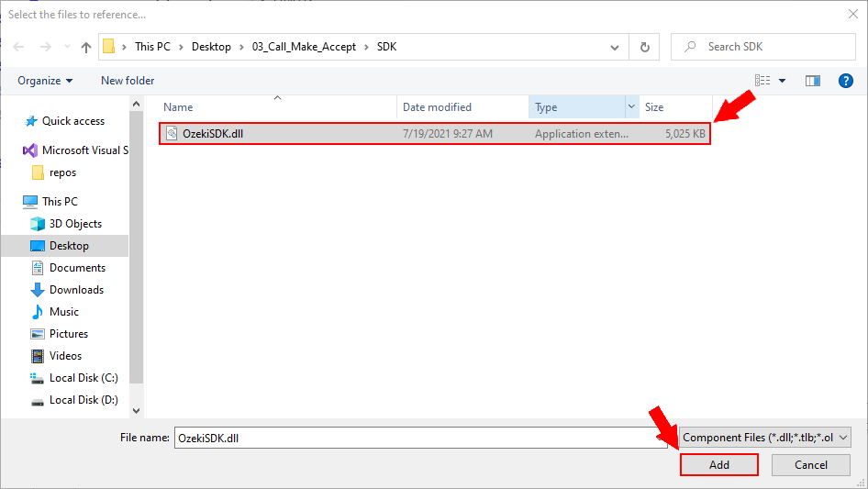
Task: Open Documents in navigation pane
Action: 77,268
